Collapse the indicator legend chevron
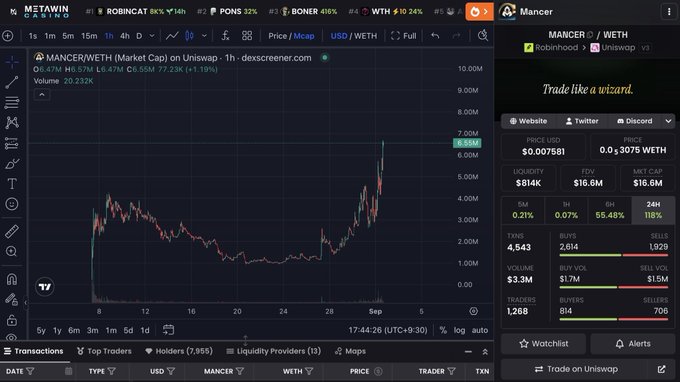Screen dimensions: 680x382 click(42, 95)
